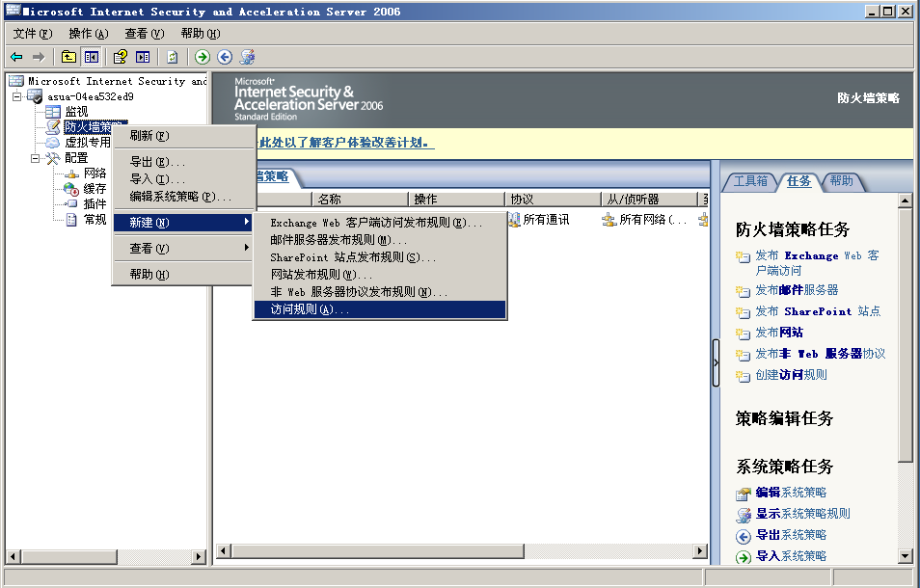Click the 防火墙策略 node icon in the tree
Screen dimensions: 920x588
click(53, 126)
